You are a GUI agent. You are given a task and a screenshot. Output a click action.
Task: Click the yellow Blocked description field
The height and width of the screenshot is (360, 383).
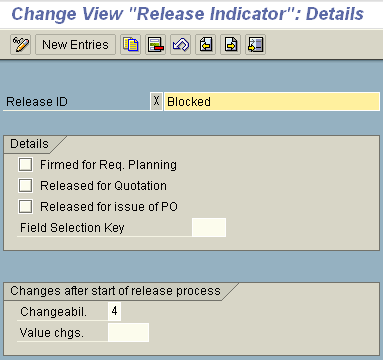[x=272, y=101]
